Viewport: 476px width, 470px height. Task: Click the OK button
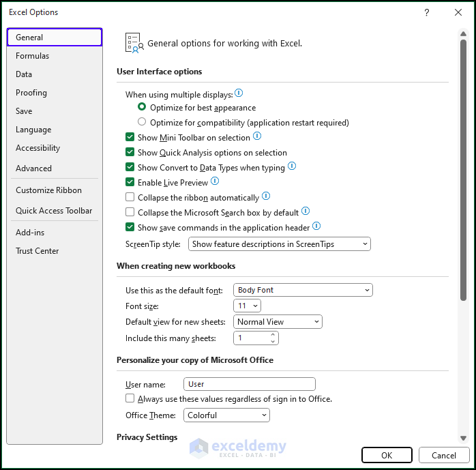(387, 455)
